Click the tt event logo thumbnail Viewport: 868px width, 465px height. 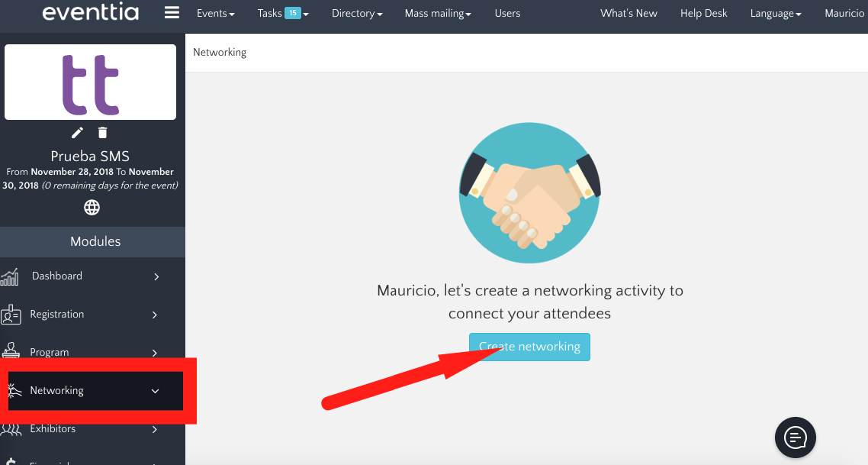(x=91, y=82)
